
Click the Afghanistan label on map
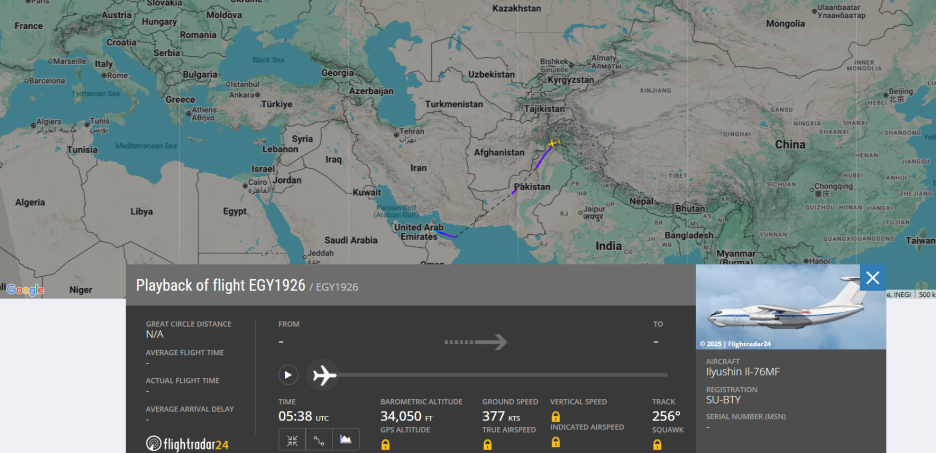click(x=500, y=153)
